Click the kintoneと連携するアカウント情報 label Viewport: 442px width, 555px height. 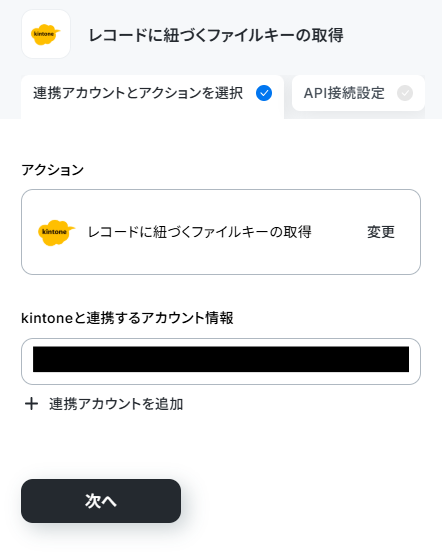(x=127, y=318)
